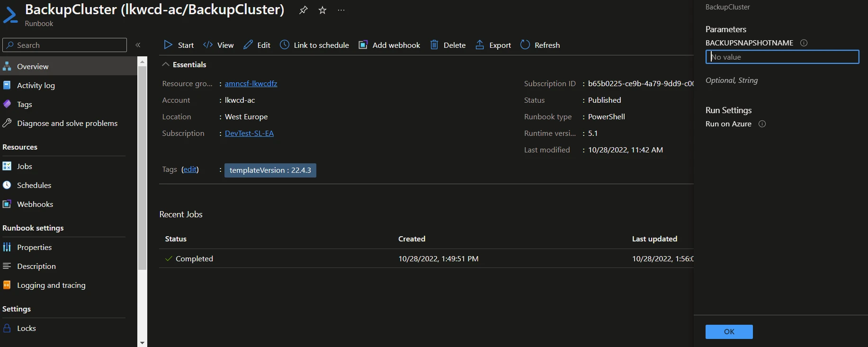
Task: Open the more options ellipsis in title
Action: pos(341,10)
